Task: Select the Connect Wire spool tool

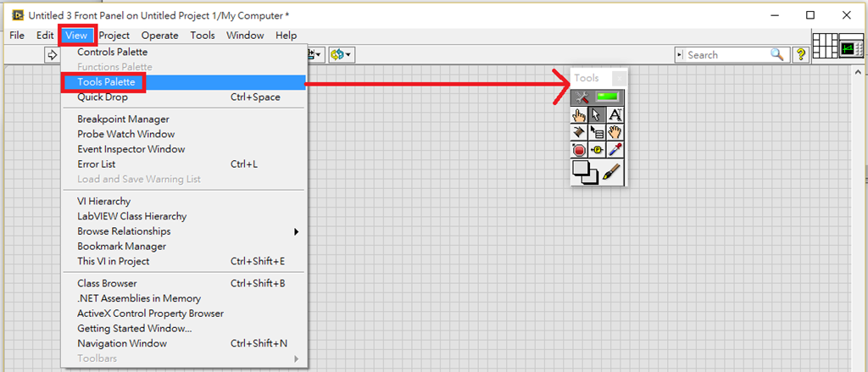Action: pos(580,132)
